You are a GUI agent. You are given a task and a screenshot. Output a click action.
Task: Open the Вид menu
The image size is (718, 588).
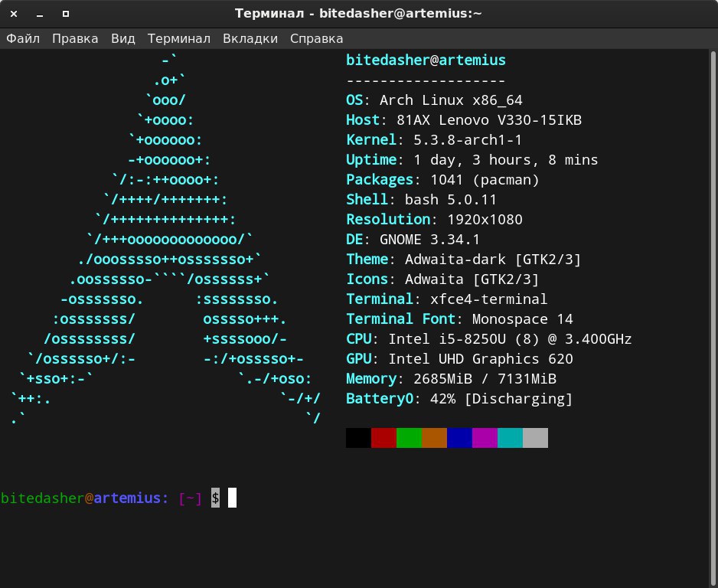(122, 38)
